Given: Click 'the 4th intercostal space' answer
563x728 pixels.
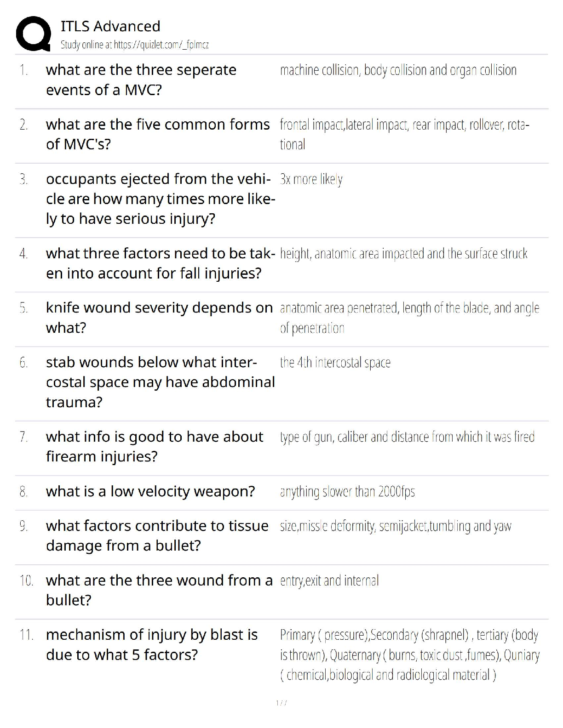Looking at the screenshot, I should (x=335, y=363).
